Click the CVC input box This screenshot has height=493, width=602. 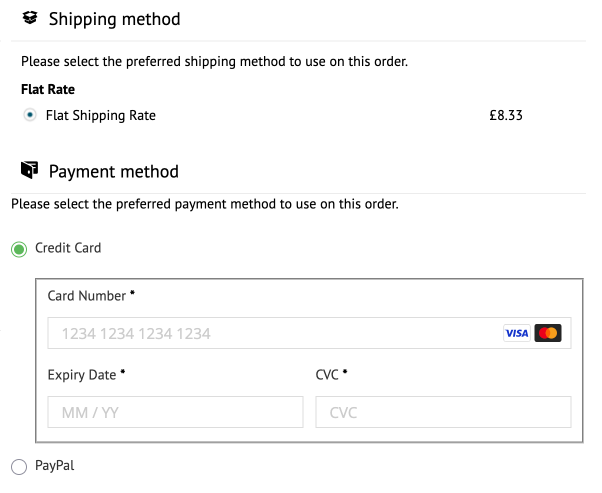click(x=443, y=412)
